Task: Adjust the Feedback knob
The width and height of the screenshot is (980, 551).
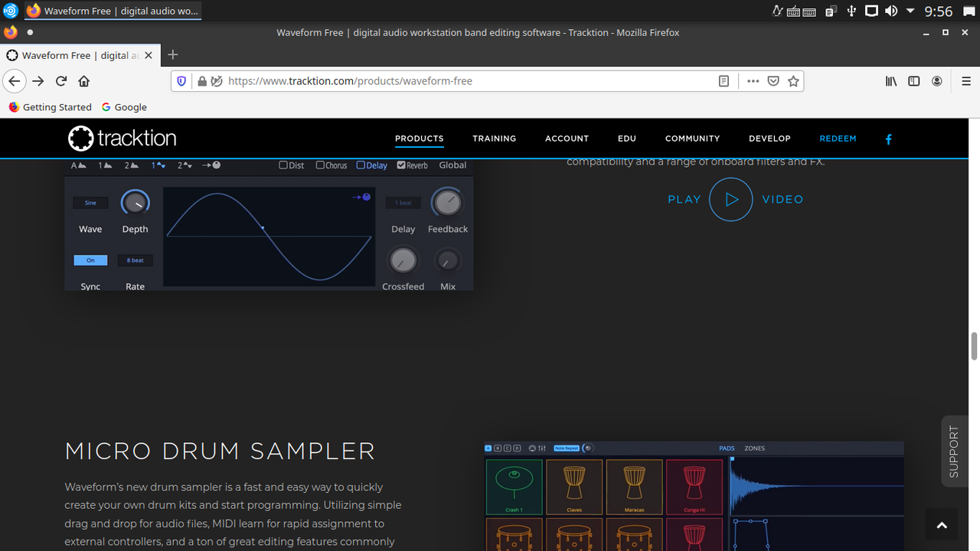Action: [x=447, y=202]
